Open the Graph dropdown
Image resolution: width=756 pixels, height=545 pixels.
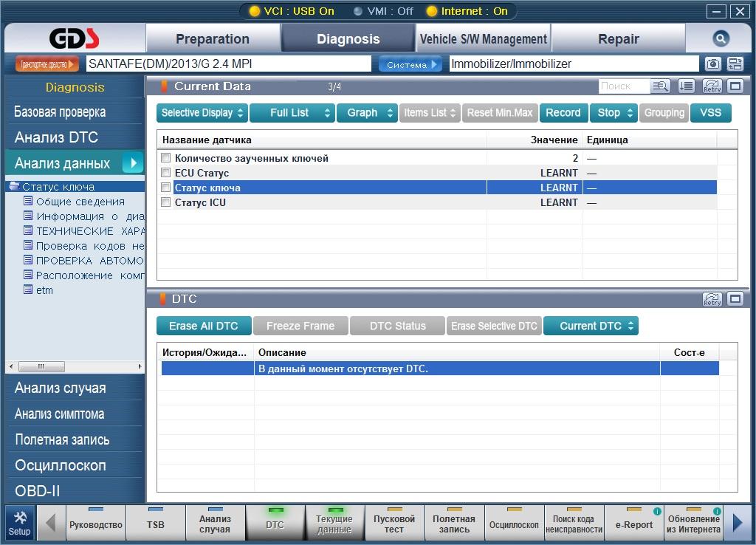(368, 113)
